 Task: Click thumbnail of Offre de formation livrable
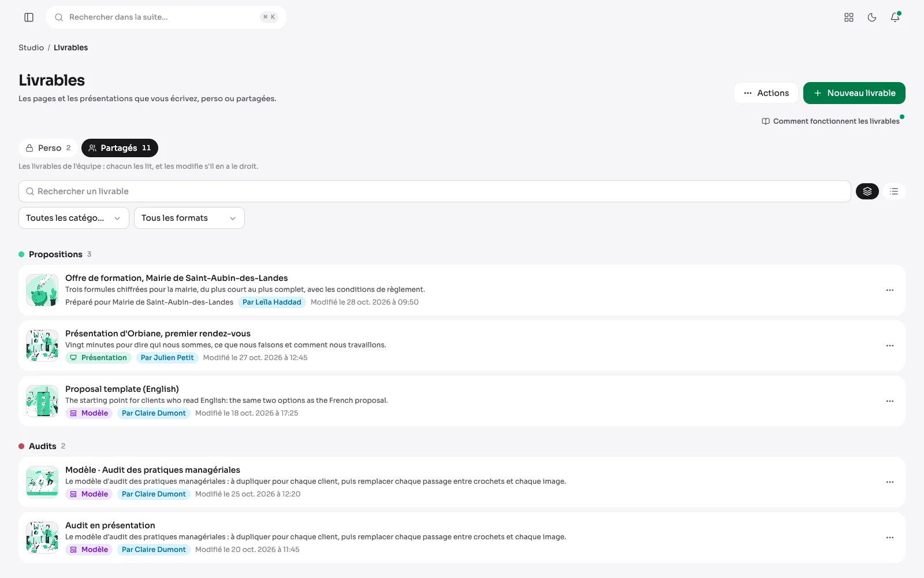pyautogui.click(x=42, y=290)
